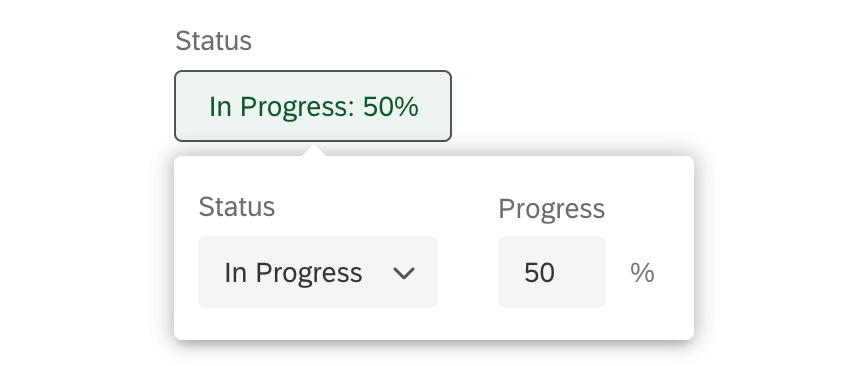Focus the Progress percentage input field
The width and height of the screenshot is (850, 366).
552,272
